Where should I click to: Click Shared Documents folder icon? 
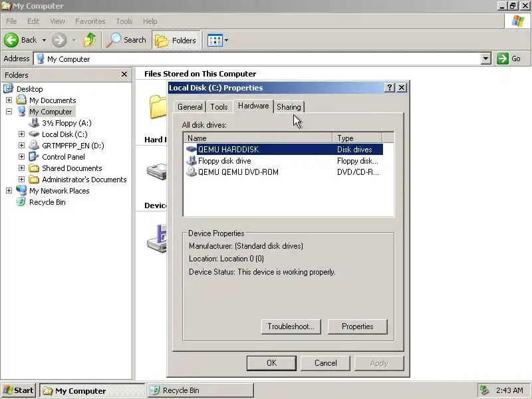click(x=34, y=168)
